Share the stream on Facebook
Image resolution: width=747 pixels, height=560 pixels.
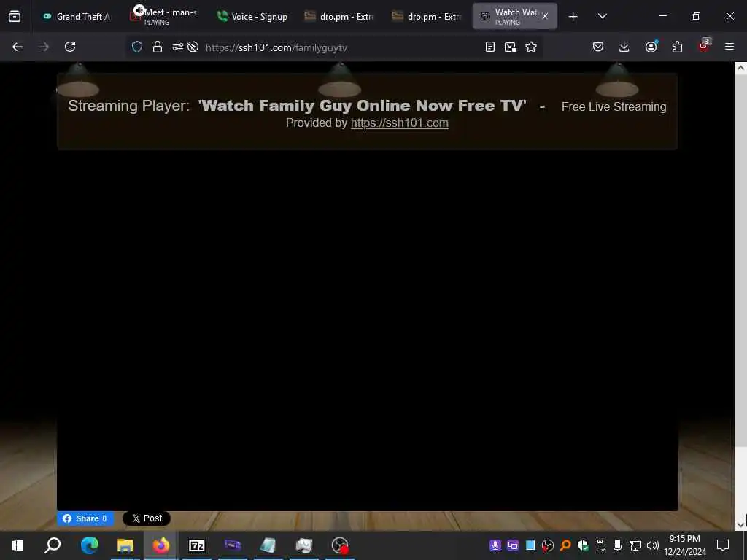point(85,518)
